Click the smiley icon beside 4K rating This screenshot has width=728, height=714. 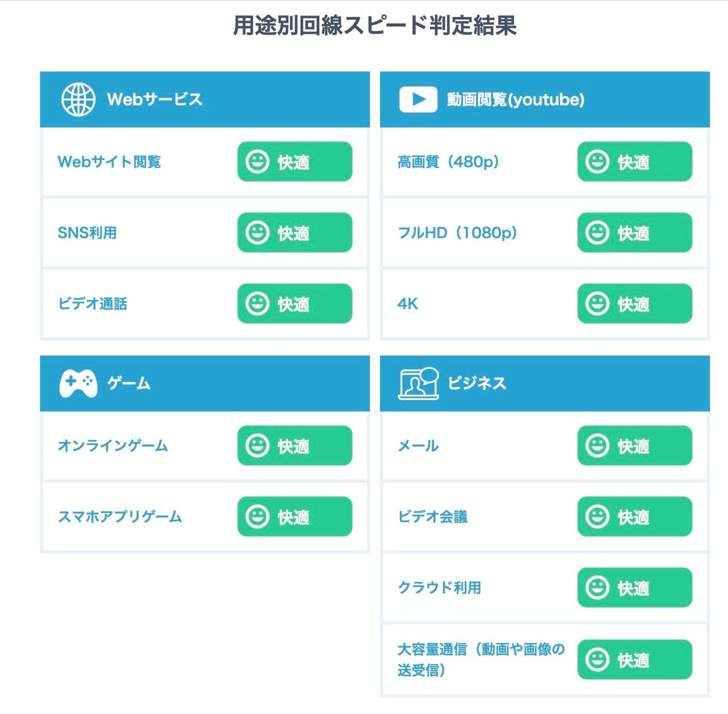coord(597,304)
